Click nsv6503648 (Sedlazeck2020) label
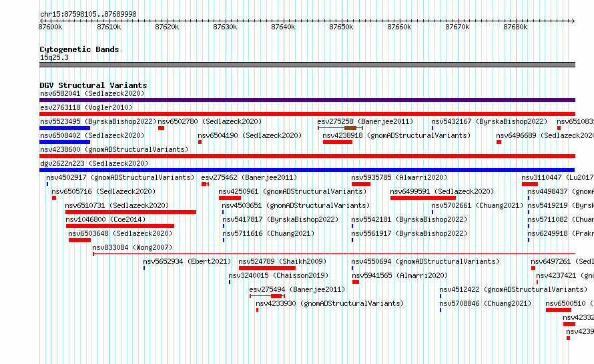The width and height of the screenshot is (594, 364). (x=120, y=233)
